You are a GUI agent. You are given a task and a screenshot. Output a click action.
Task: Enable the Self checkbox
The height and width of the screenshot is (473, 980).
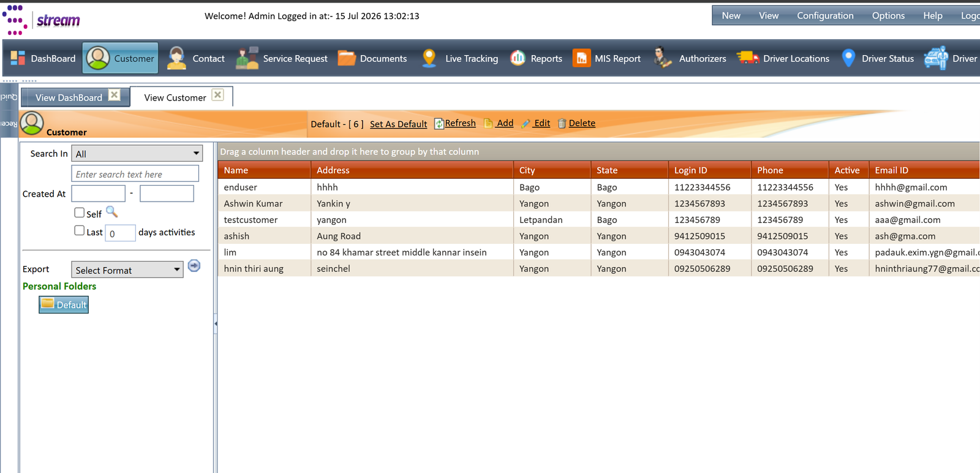pos(79,213)
